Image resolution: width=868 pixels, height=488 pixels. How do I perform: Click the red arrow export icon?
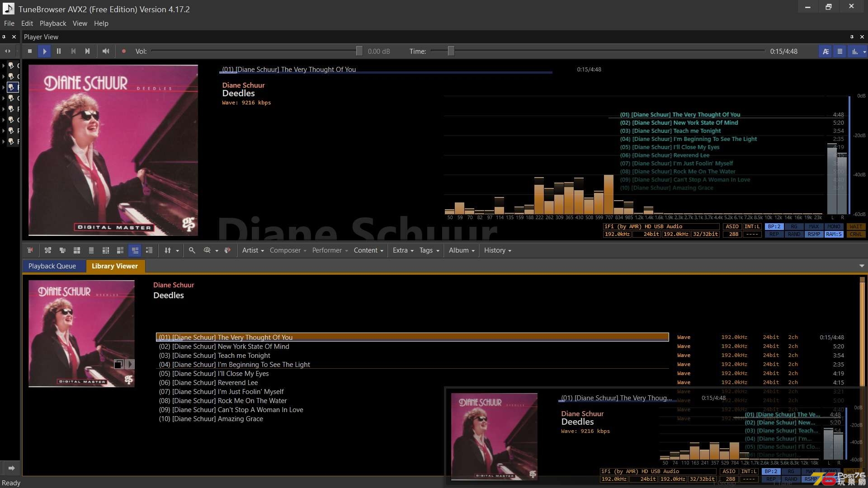click(x=227, y=250)
